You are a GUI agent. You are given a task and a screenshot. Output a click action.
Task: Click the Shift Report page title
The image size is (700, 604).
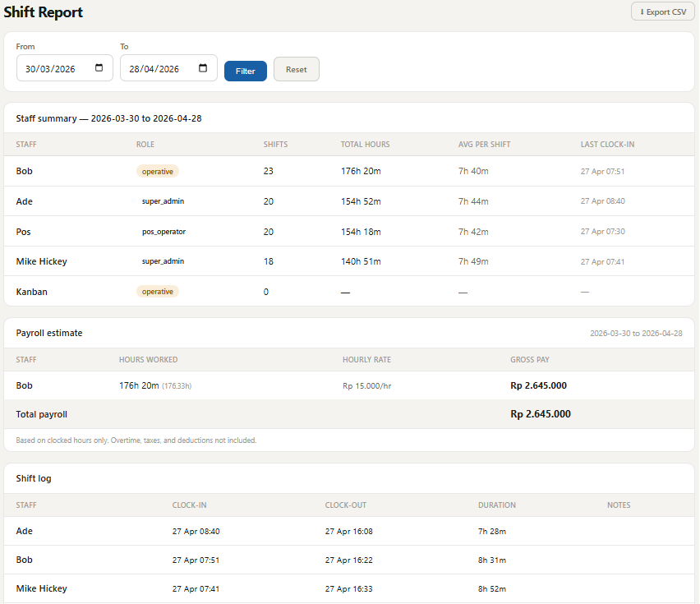pos(44,12)
